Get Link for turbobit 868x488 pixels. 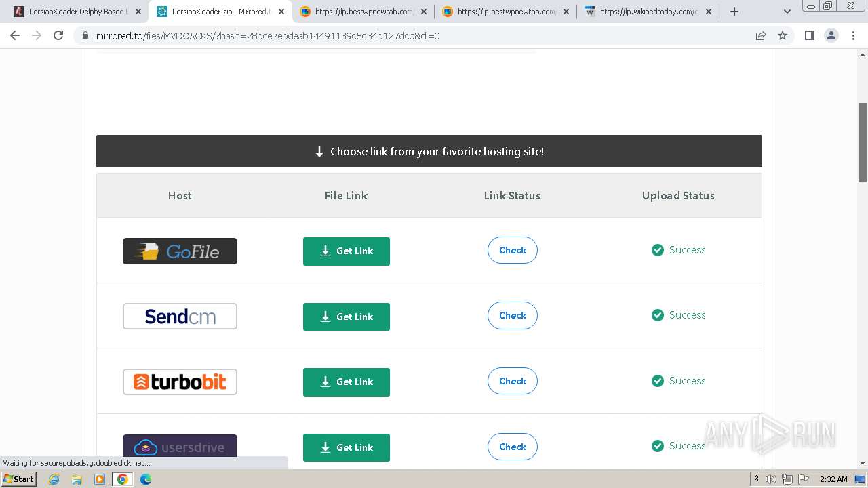click(x=347, y=382)
